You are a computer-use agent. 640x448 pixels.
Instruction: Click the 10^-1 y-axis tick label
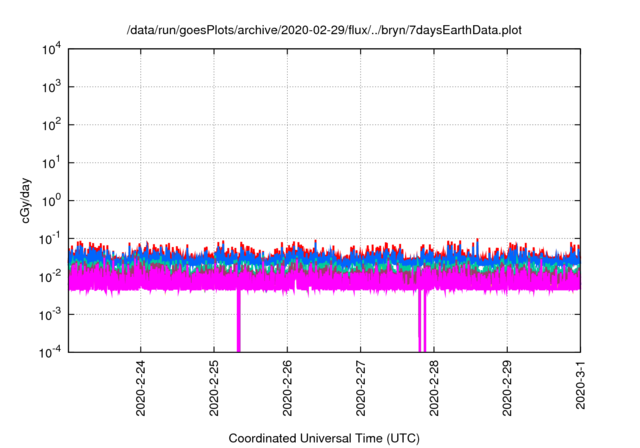tap(50, 238)
